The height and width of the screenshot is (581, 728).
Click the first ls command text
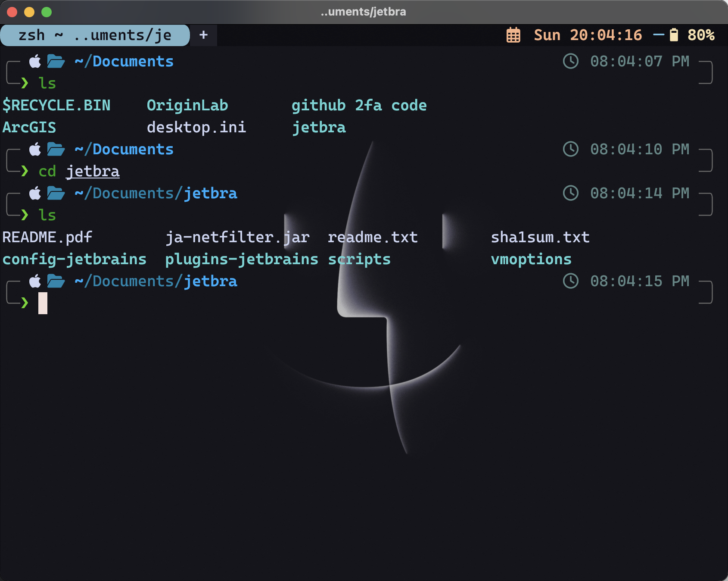point(47,83)
